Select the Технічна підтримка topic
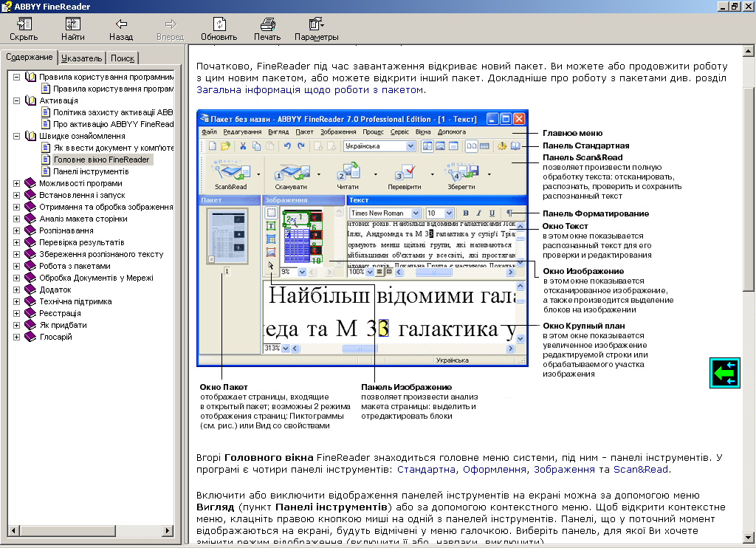756x548 pixels. 75,301
